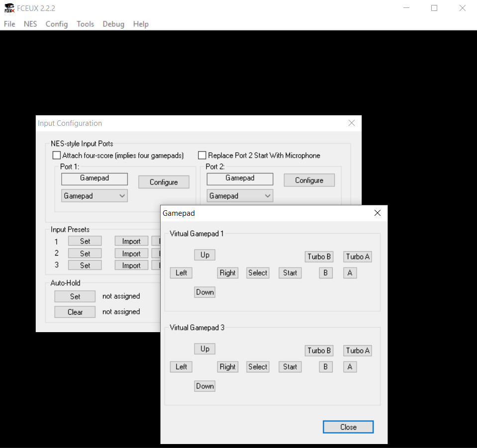The image size is (477, 448).
Task: Expand Port 1 Gamepad dropdown
Action: (x=95, y=196)
